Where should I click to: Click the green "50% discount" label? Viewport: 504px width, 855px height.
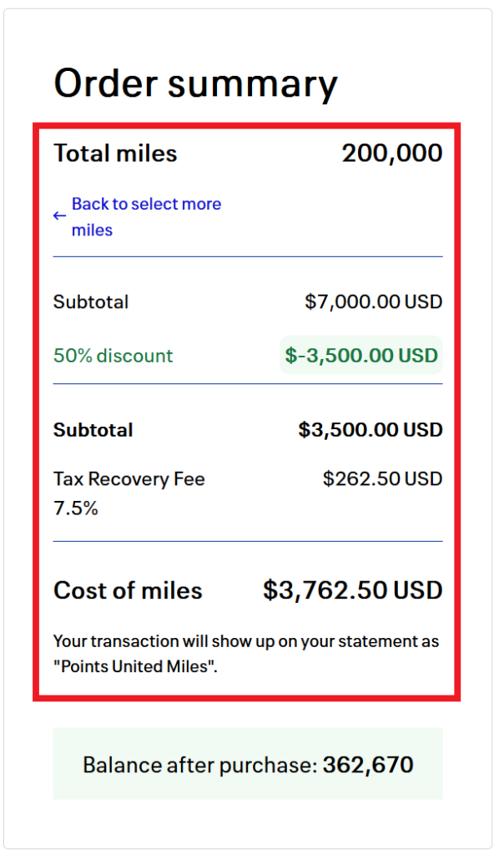pos(113,356)
